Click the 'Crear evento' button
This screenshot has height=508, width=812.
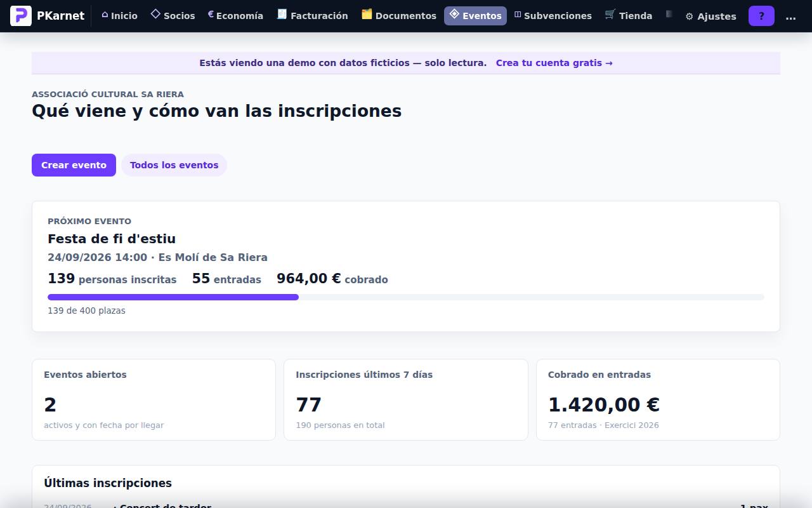[74, 165]
